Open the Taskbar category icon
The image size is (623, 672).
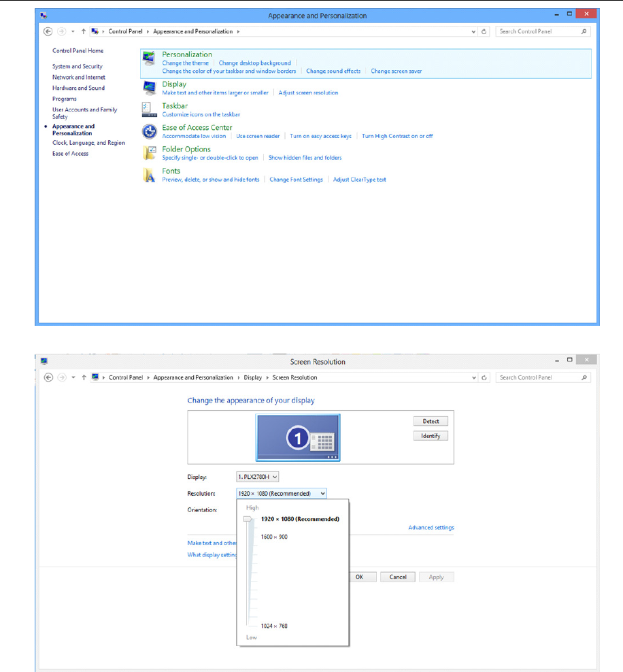[149, 110]
